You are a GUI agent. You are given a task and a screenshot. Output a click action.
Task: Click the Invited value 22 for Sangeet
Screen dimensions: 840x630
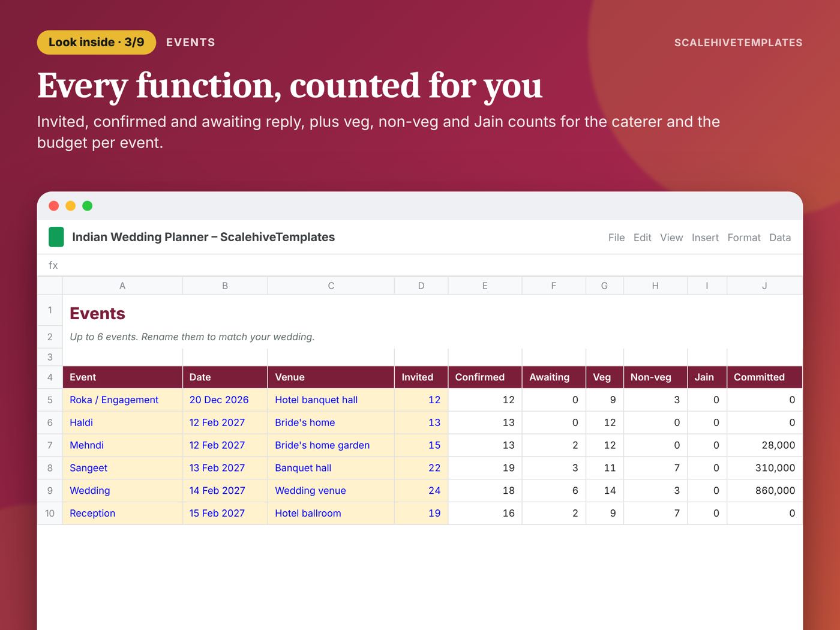[x=421, y=469]
